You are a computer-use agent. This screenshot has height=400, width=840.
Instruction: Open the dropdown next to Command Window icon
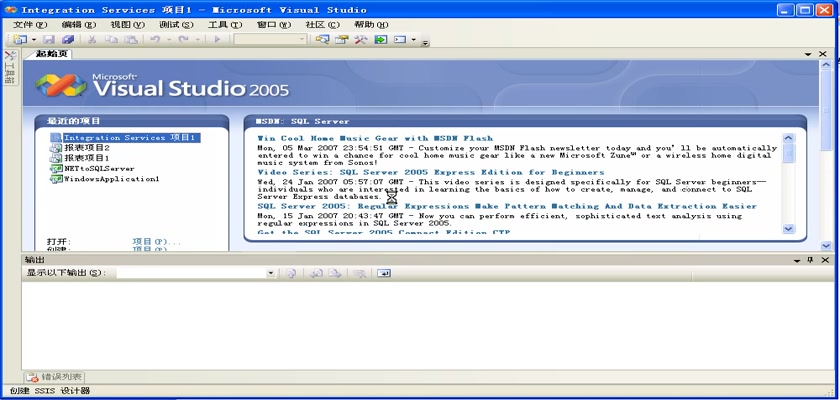414,40
